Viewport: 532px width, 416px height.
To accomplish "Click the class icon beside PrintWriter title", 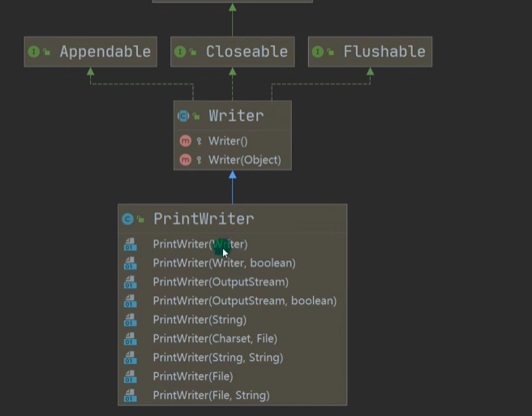I will click(x=128, y=219).
